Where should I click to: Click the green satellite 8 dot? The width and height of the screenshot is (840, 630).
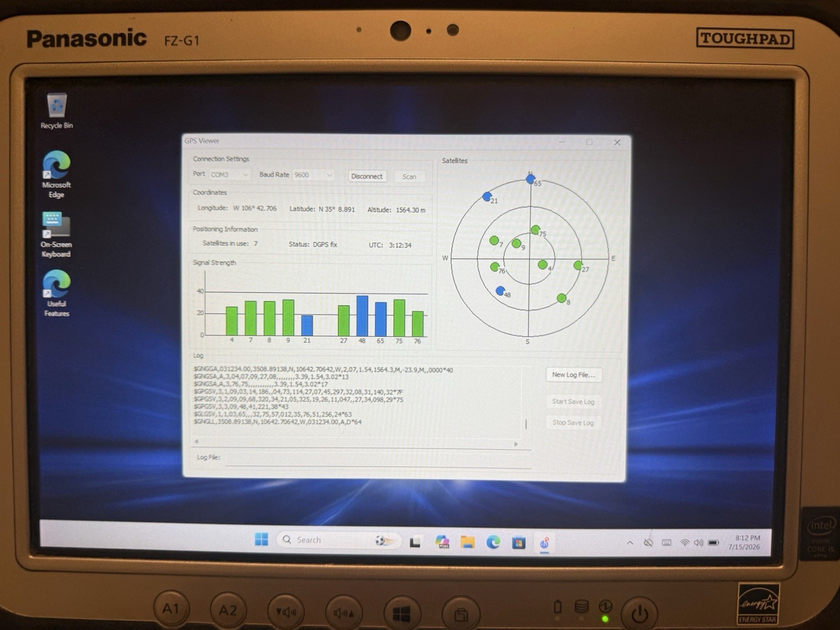coord(561,299)
